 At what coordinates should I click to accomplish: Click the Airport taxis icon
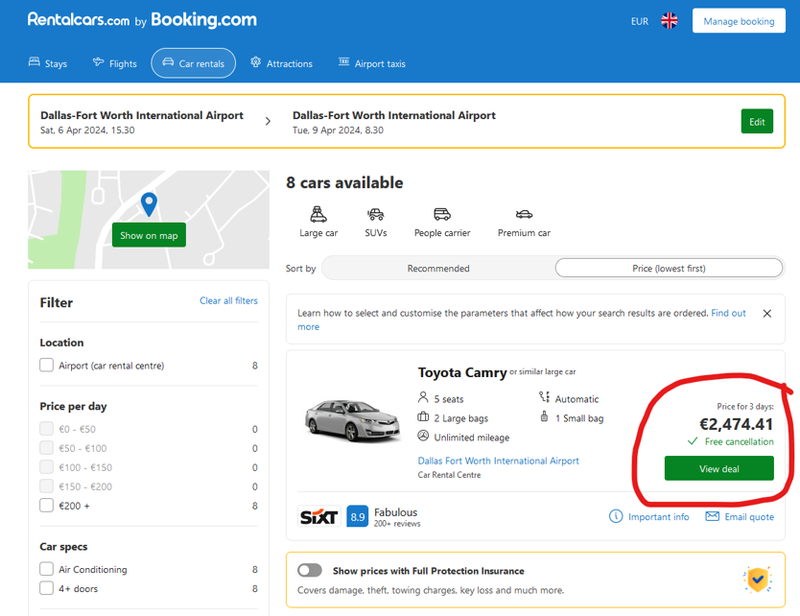click(x=344, y=62)
